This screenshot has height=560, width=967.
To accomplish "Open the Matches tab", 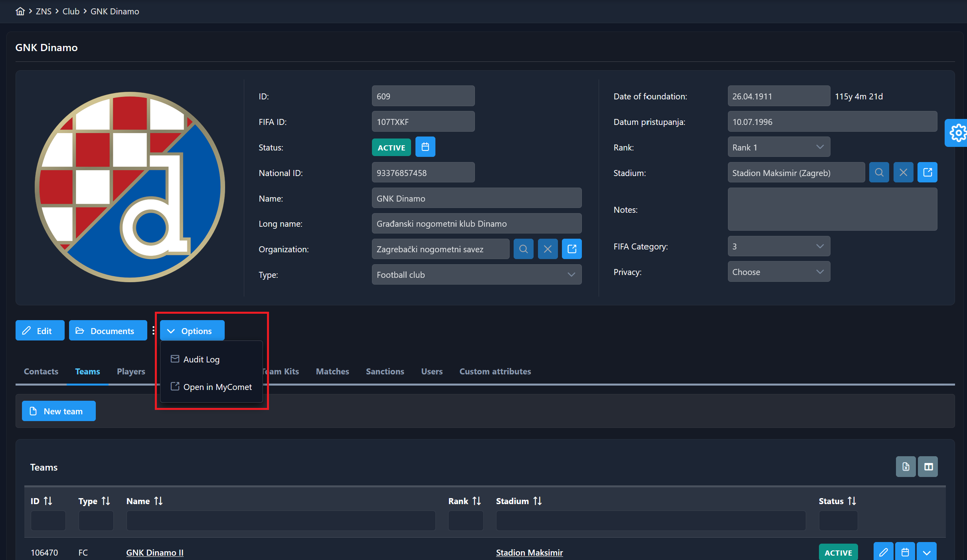I will coord(332,371).
